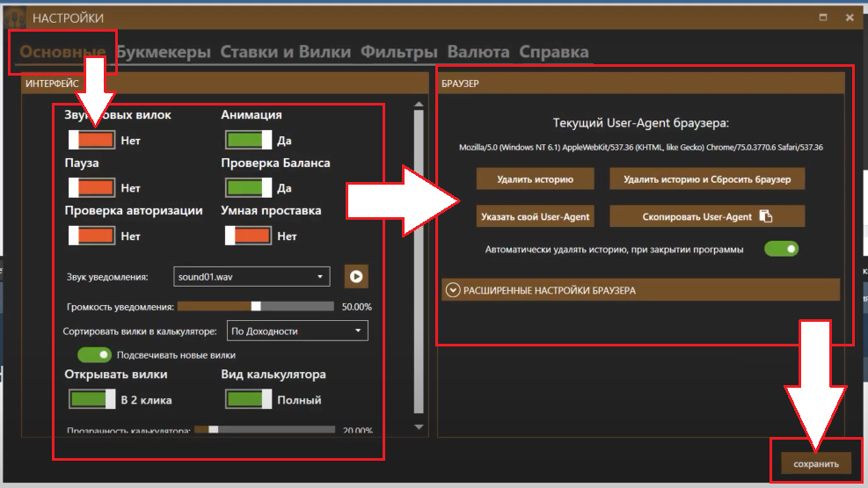Click the БРАУЗЕР panel header

coord(641,83)
